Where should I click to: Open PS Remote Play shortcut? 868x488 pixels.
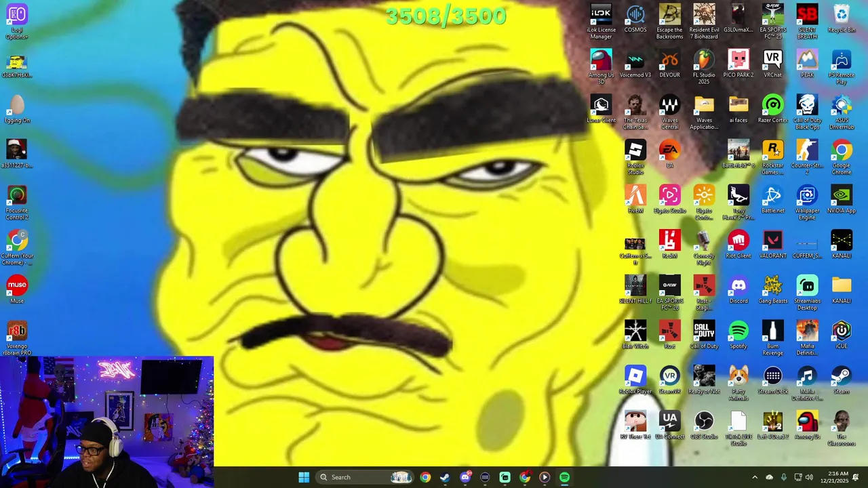(842, 66)
